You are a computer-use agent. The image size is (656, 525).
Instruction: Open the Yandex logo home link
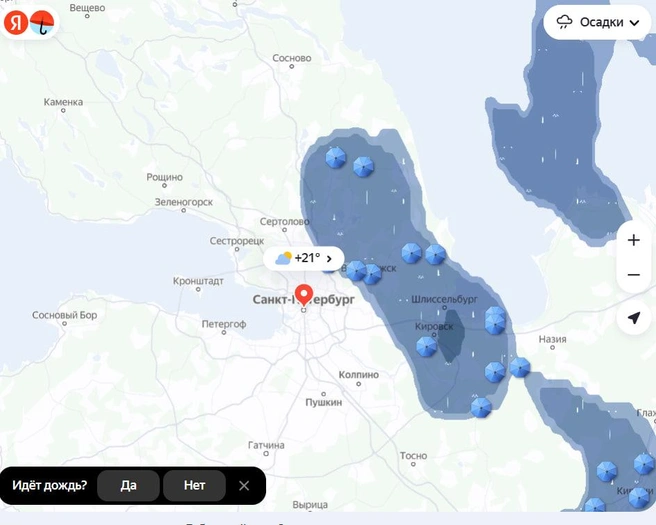click(16, 23)
